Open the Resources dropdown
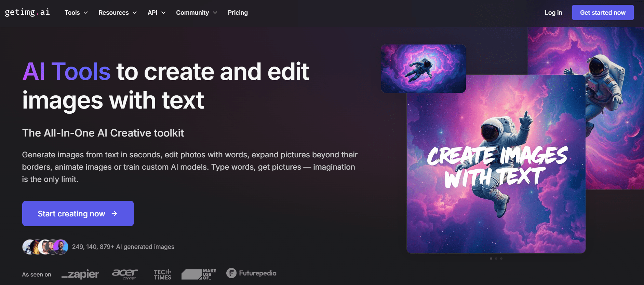The image size is (644, 285). pos(118,13)
